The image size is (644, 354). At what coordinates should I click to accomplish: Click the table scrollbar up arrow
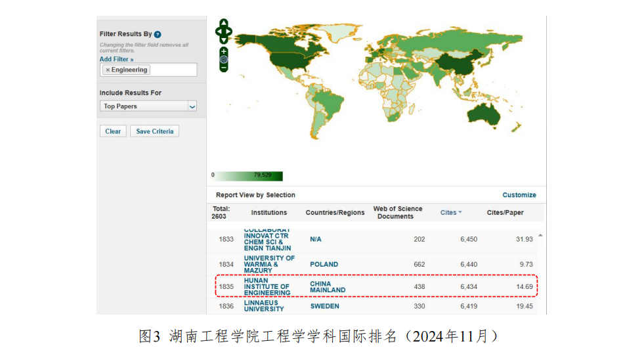pyautogui.click(x=540, y=235)
